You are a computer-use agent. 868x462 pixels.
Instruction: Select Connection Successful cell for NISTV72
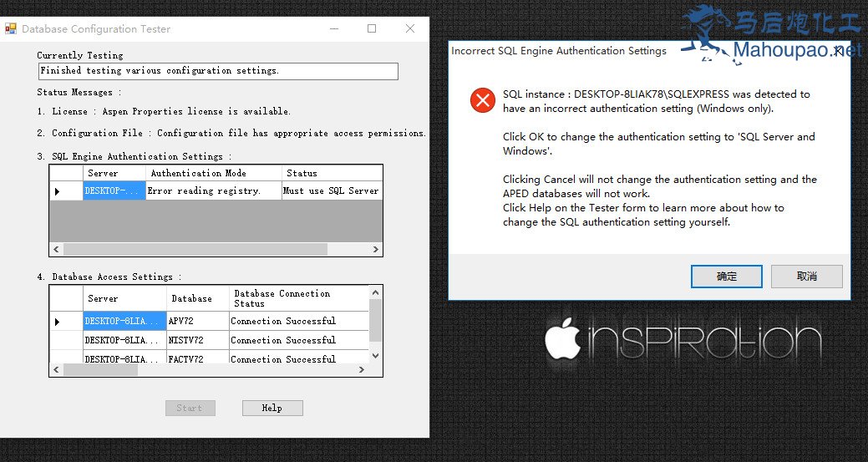(299, 340)
